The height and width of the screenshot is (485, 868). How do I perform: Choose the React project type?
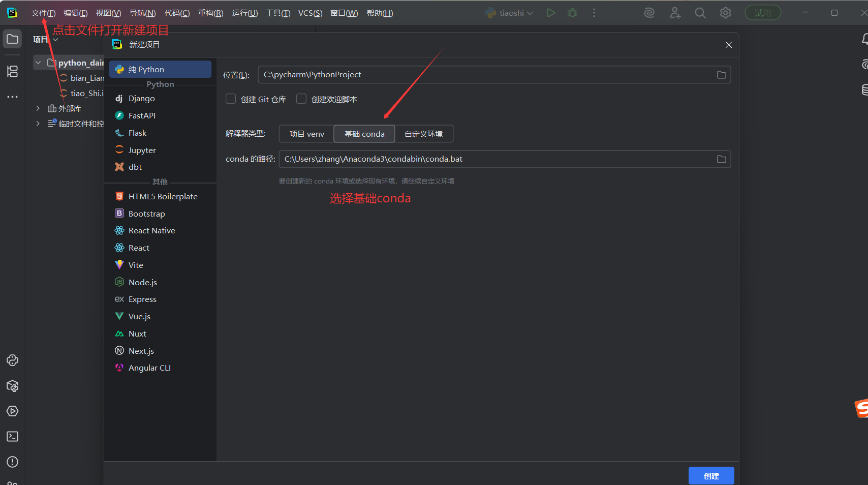tap(160, 248)
